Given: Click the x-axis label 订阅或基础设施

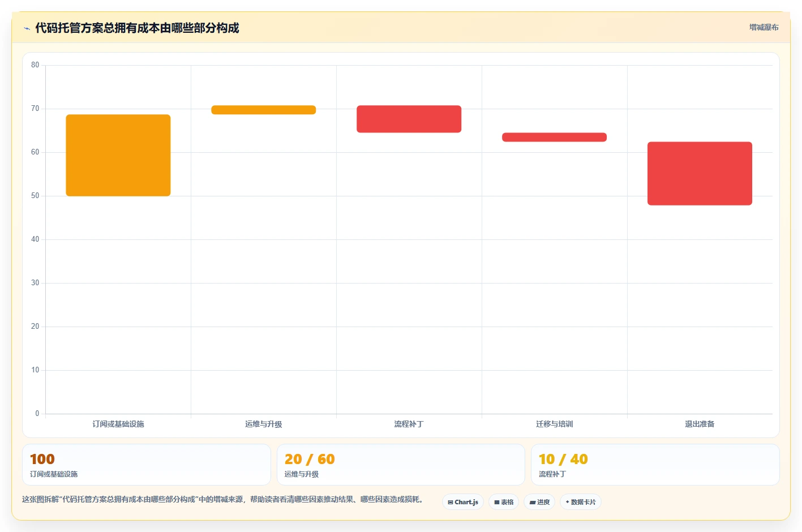Looking at the screenshot, I should pyautogui.click(x=118, y=424).
